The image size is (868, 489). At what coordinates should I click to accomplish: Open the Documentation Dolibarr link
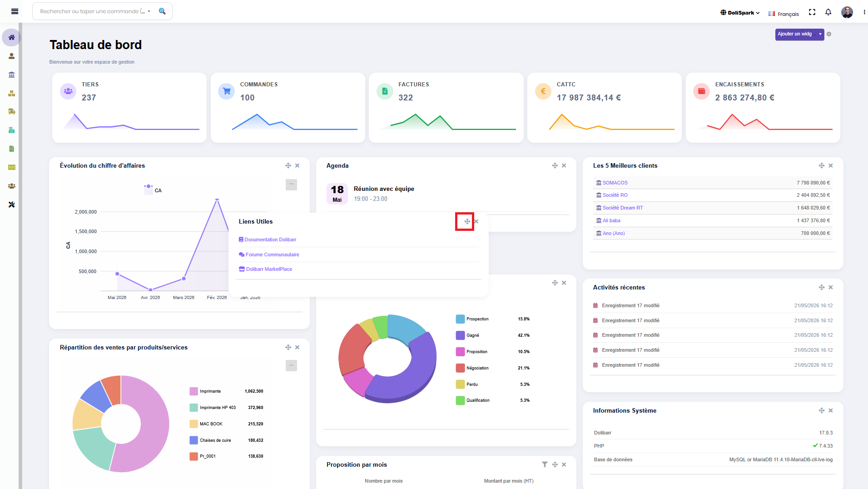[268, 240]
